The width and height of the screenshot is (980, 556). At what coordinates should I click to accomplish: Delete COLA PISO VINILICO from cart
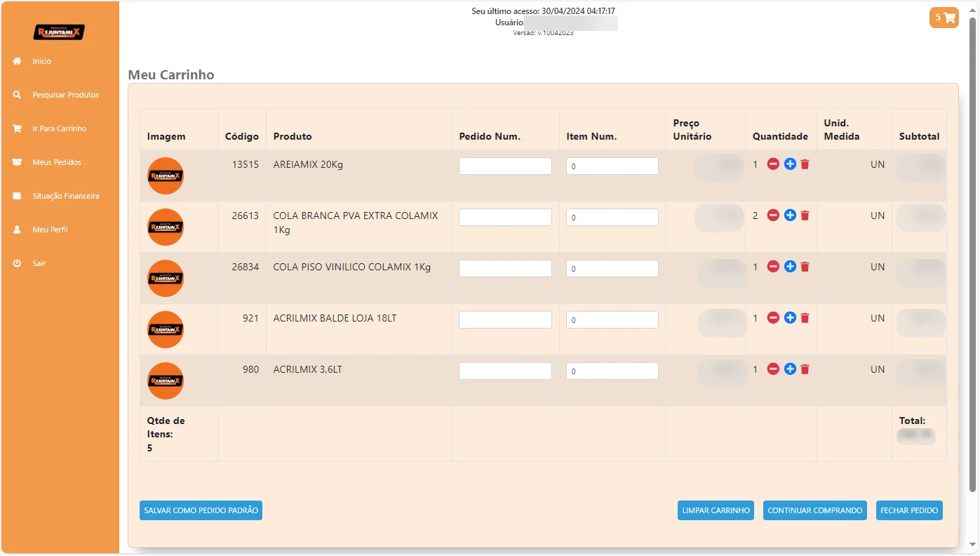tap(805, 267)
